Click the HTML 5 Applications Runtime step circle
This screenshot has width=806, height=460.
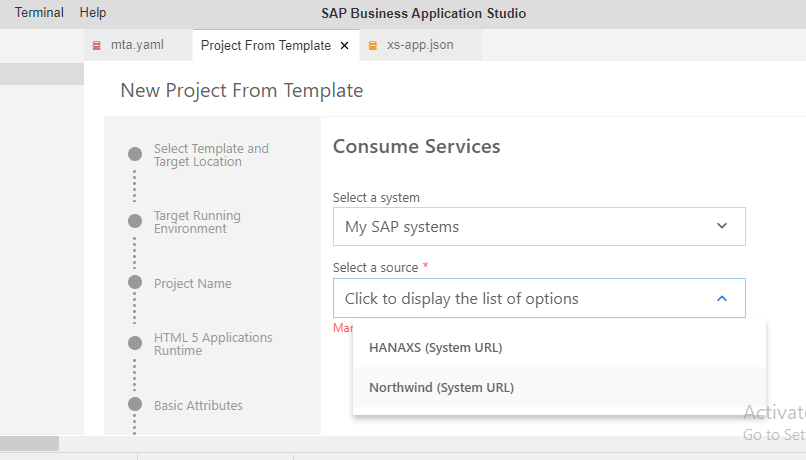(x=135, y=343)
